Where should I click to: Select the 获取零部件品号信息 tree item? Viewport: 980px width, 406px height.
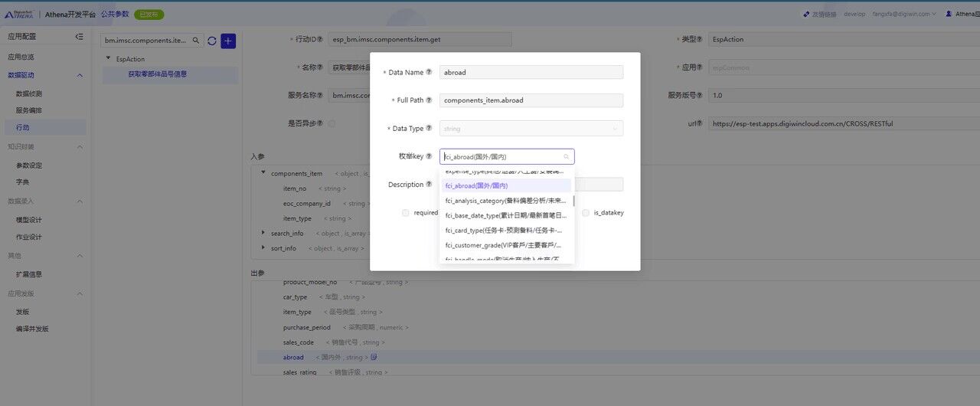pyautogui.click(x=158, y=74)
